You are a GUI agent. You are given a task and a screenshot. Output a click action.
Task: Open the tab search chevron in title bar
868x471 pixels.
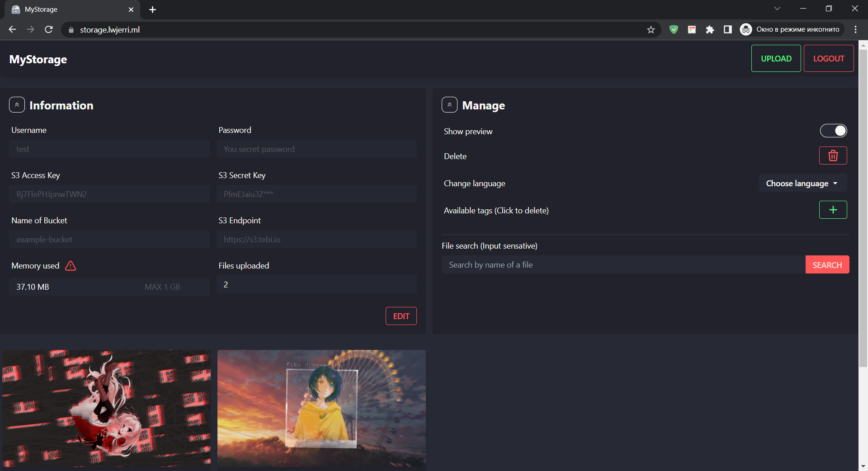(x=777, y=9)
